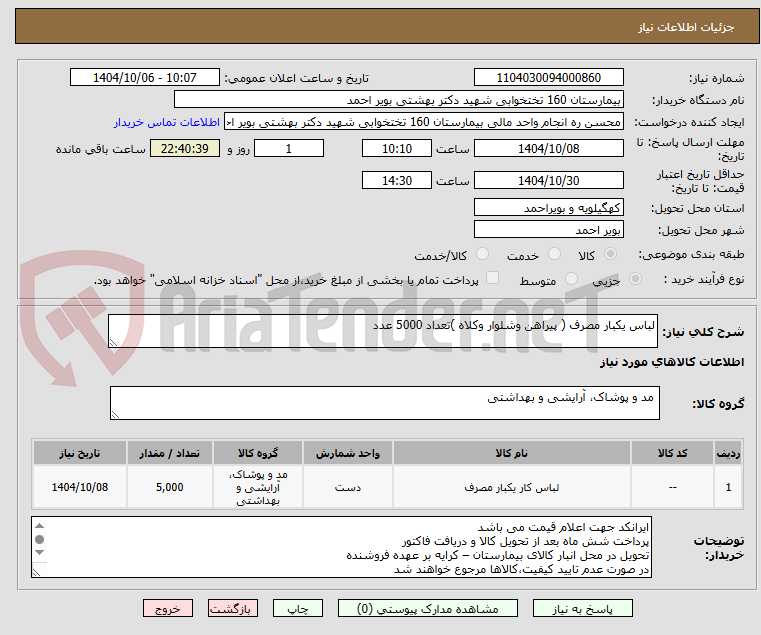Viewport: 761px width, 635px height.
Task: Click the پاسخ به نیاز button
Action: point(582,608)
